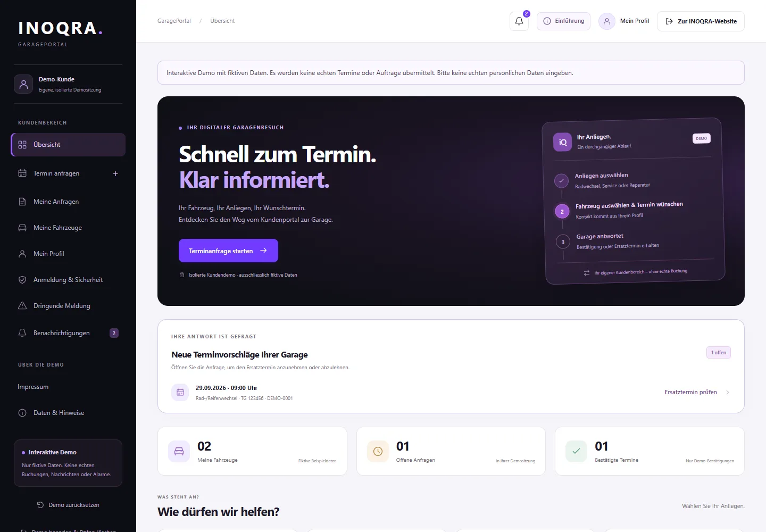Viewport: 766px width, 532px height.
Task: Click Demo zurücksetzen
Action: coord(68,505)
